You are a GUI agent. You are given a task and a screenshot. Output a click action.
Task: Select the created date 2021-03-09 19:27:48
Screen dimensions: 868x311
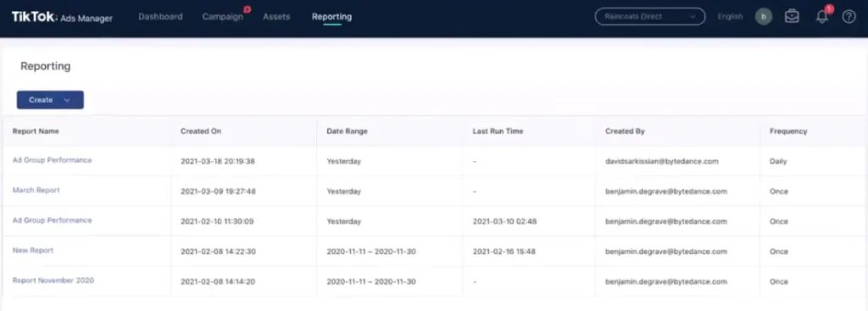pos(218,192)
